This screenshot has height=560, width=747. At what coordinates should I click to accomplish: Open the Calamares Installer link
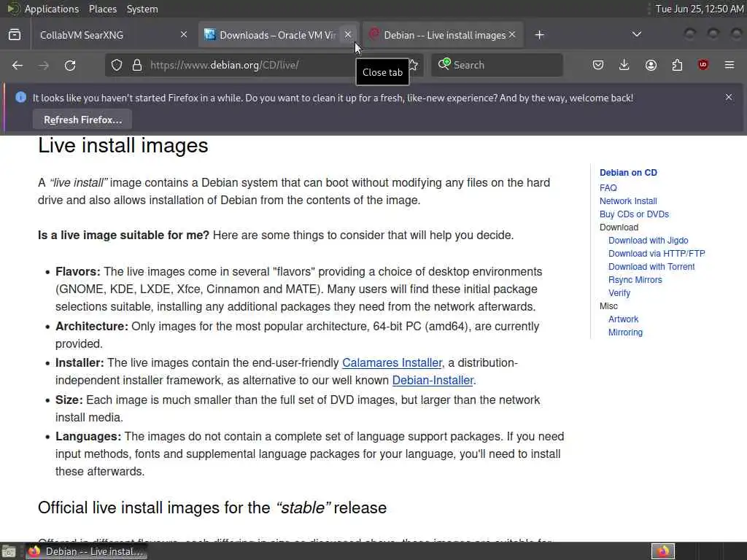point(392,363)
